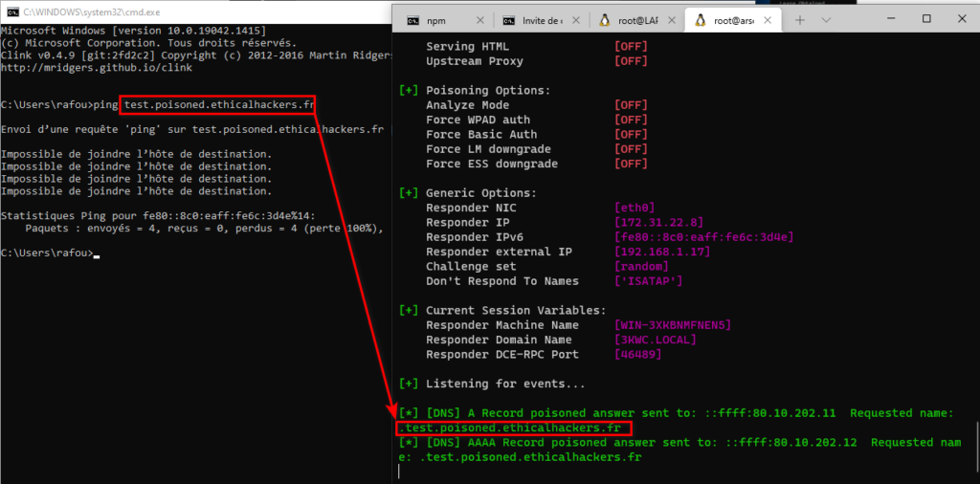Click the [random] Challenge set value
The width and height of the screenshot is (980, 484).
(x=642, y=267)
